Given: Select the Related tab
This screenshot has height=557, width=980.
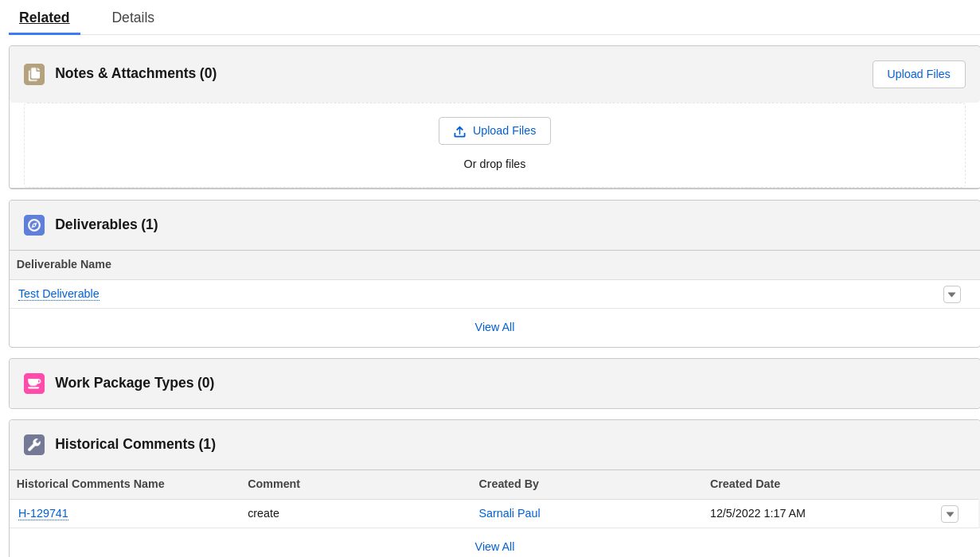Looking at the screenshot, I should click(x=44, y=17).
